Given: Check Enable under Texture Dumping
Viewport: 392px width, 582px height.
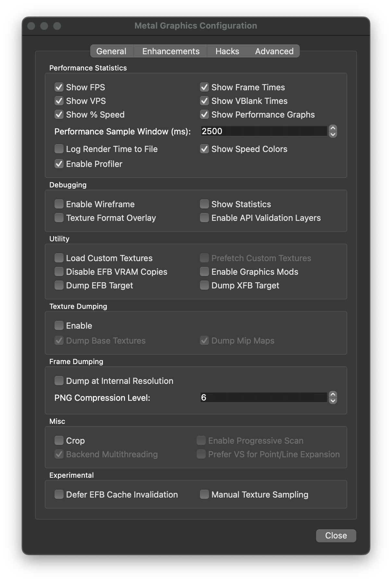Looking at the screenshot, I should click(59, 326).
